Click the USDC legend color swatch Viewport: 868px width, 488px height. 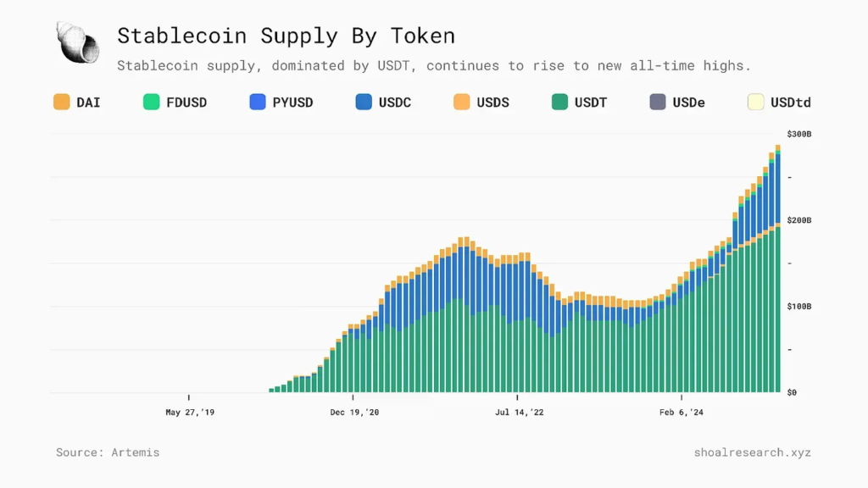point(364,102)
